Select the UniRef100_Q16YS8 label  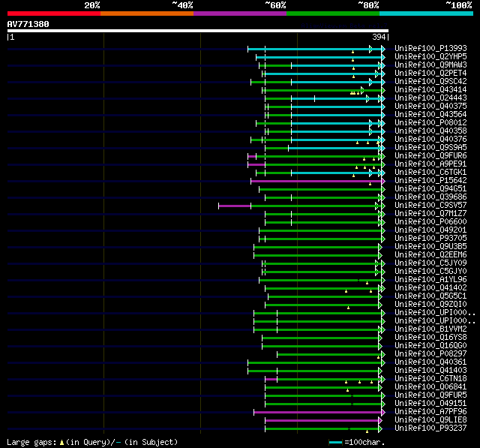click(430, 338)
